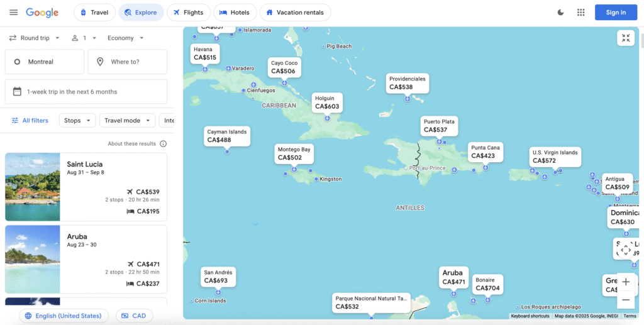Click the Google logo
644x325 pixels.
pos(42,13)
